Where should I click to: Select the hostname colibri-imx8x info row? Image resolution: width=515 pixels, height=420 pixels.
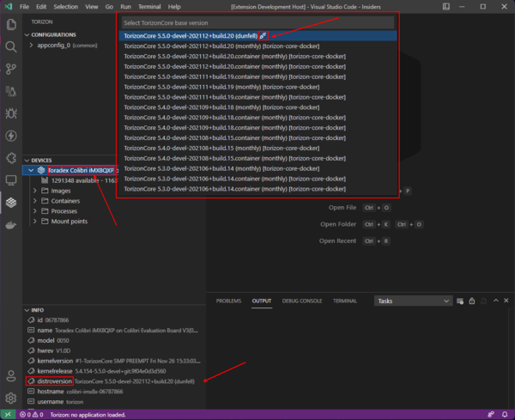click(x=114, y=392)
